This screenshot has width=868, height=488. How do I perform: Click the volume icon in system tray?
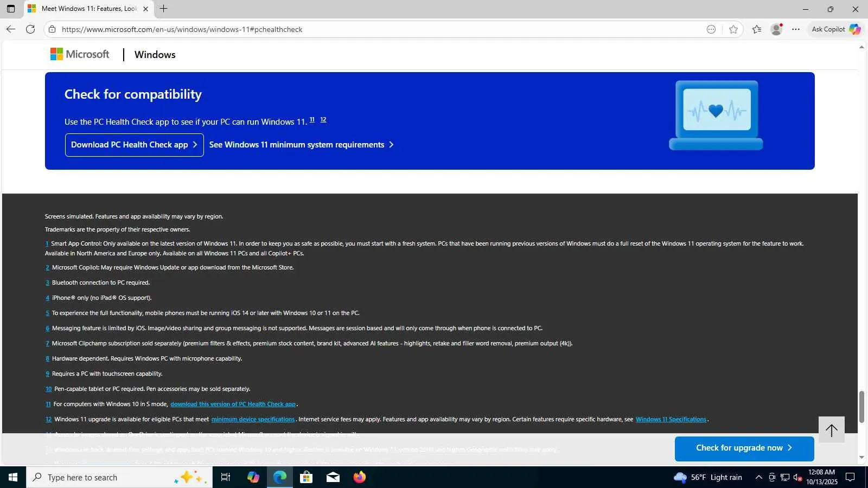797,478
